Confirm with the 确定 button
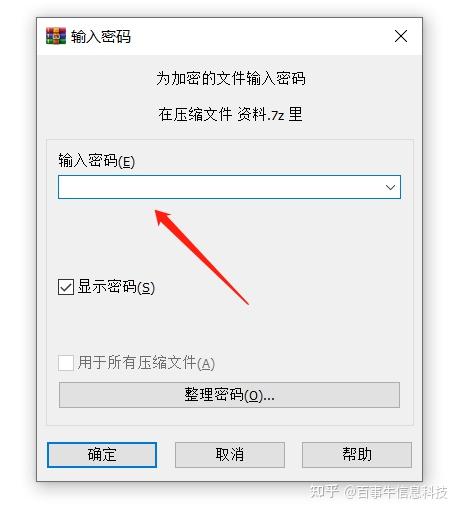This screenshot has width=459, height=511. pos(102,455)
